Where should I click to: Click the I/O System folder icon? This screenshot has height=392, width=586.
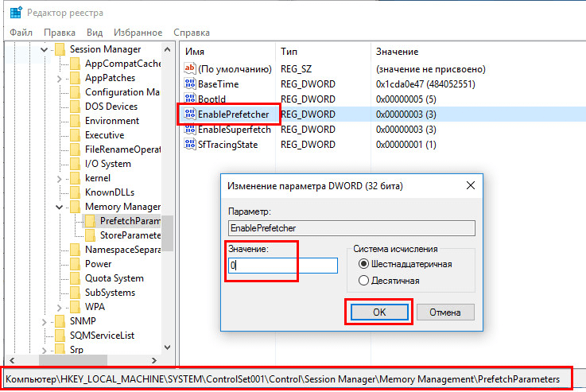click(x=75, y=164)
